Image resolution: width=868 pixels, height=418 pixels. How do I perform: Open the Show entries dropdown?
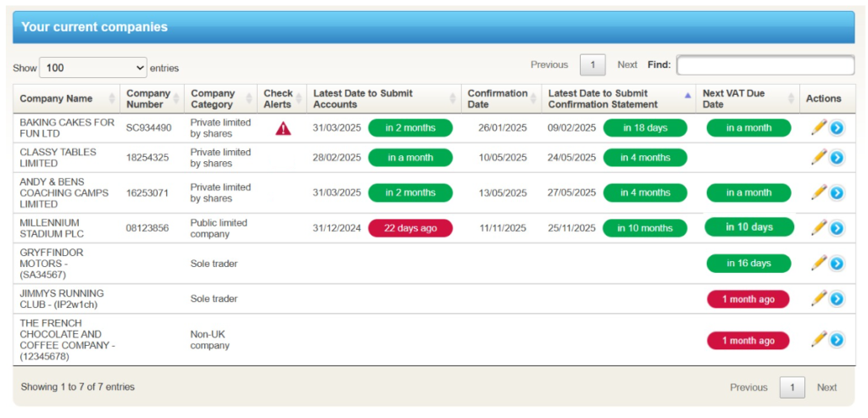[x=93, y=68]
